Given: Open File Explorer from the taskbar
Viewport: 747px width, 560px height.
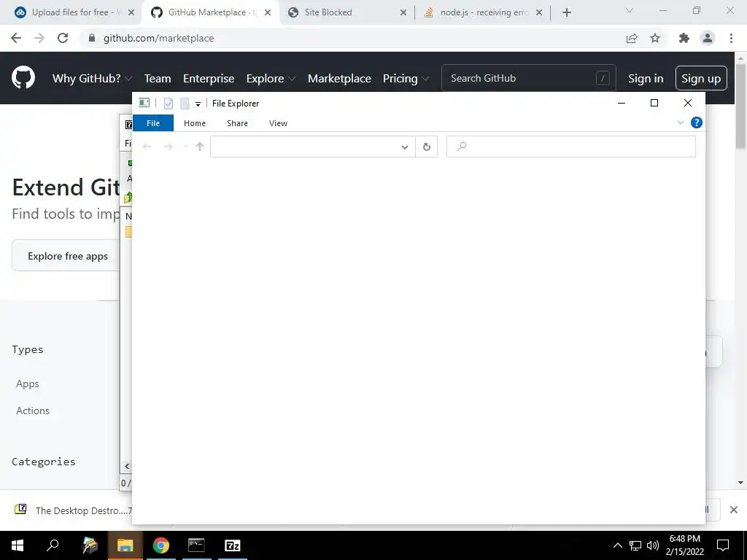Looking at the screenshot, I should tap(125, 545).
